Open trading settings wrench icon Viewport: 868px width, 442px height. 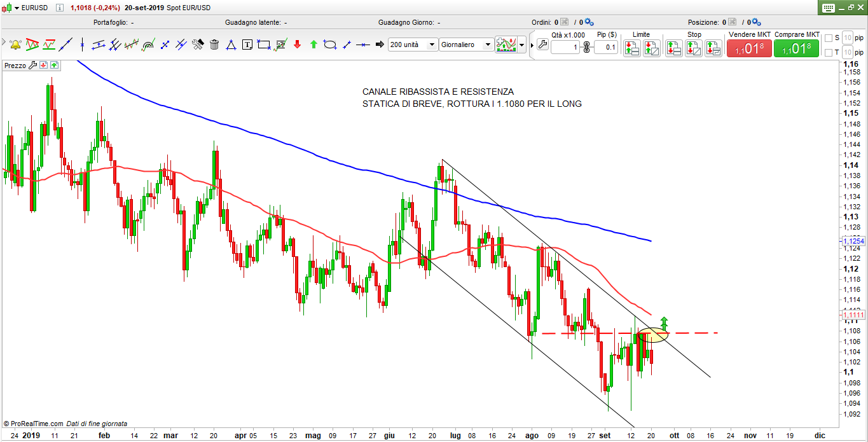542,45
